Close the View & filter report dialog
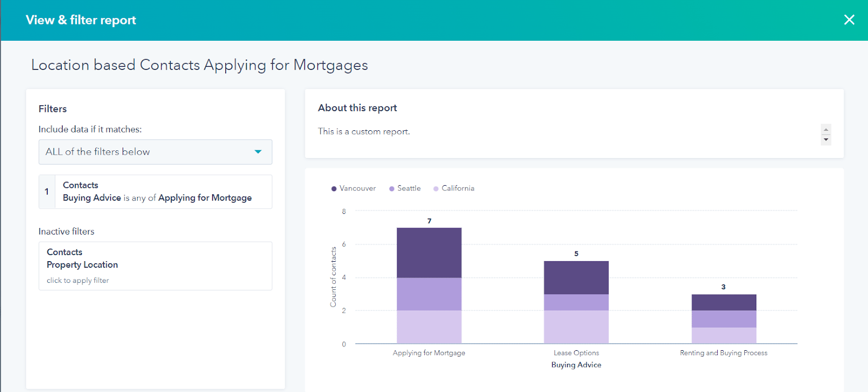868x392 pixels. 849,20
